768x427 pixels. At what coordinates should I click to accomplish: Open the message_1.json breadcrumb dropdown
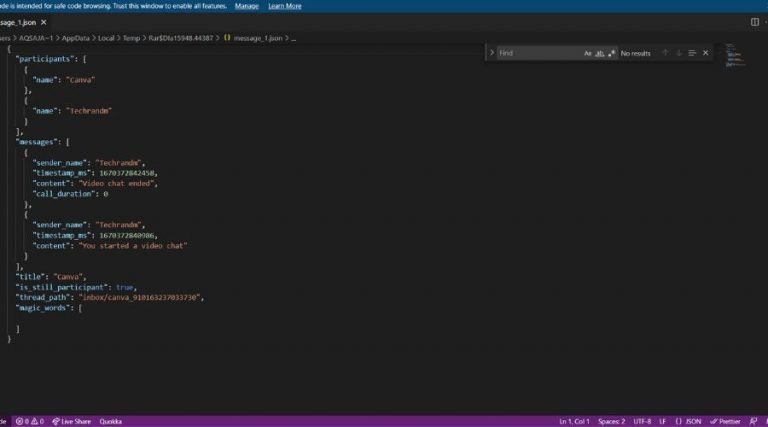point(258,38)
